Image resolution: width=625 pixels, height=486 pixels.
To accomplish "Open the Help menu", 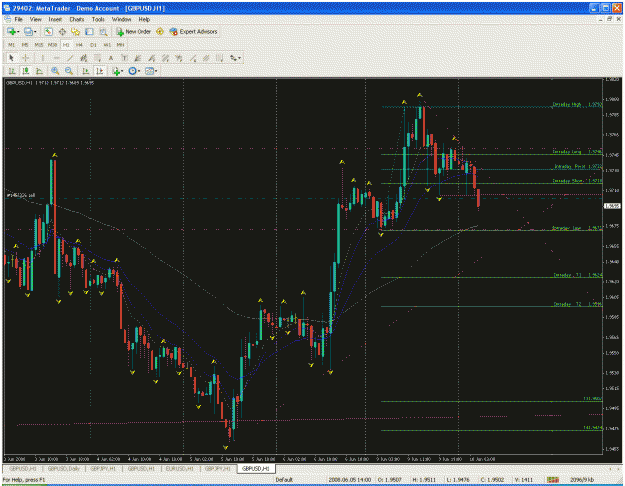I will [144, 20].
